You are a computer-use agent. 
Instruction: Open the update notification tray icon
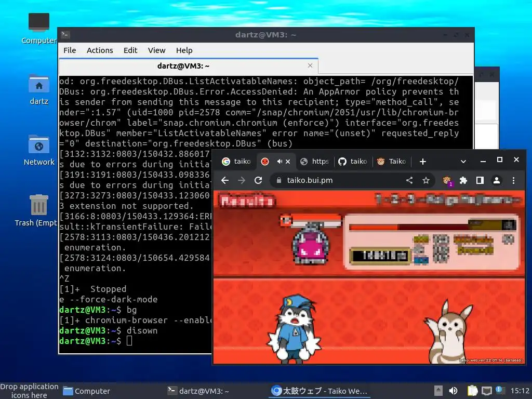[x=499, y=390]
